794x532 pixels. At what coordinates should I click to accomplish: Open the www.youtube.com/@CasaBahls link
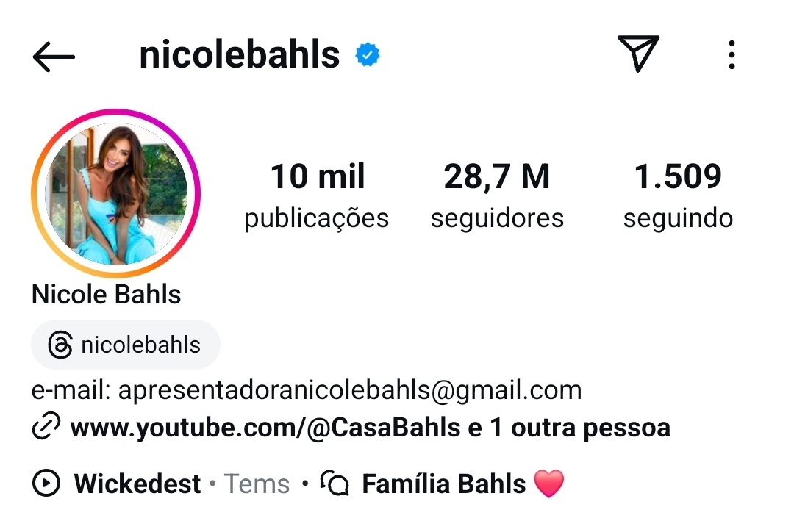265,428
